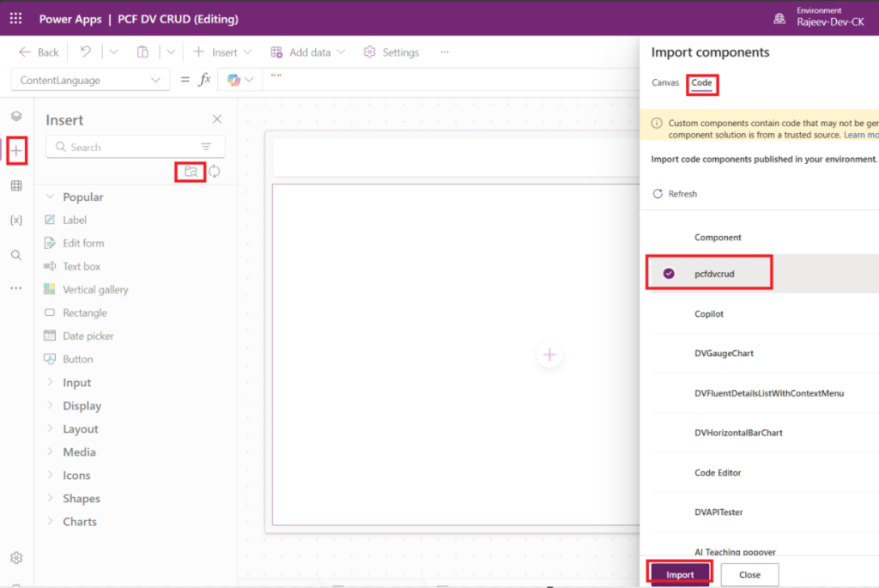
Task: Switch to the Code tab
Action: pyautogui.click(x=701, y=83)
